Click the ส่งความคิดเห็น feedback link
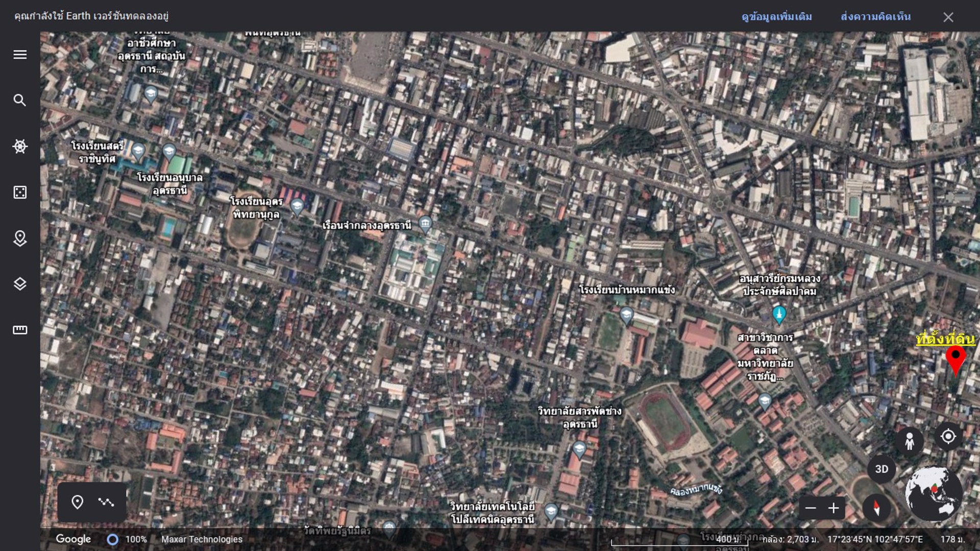This screenshot has height=551, width=980. tap(875, 16)
